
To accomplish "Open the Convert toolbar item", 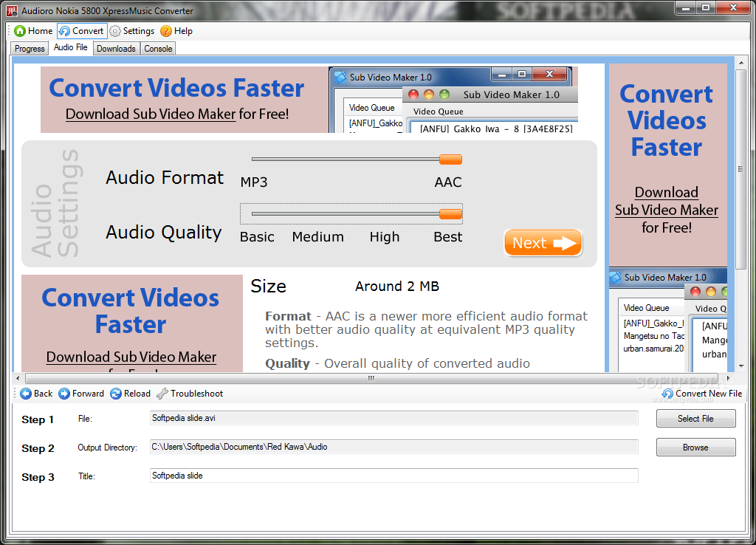I will [81, 31].
